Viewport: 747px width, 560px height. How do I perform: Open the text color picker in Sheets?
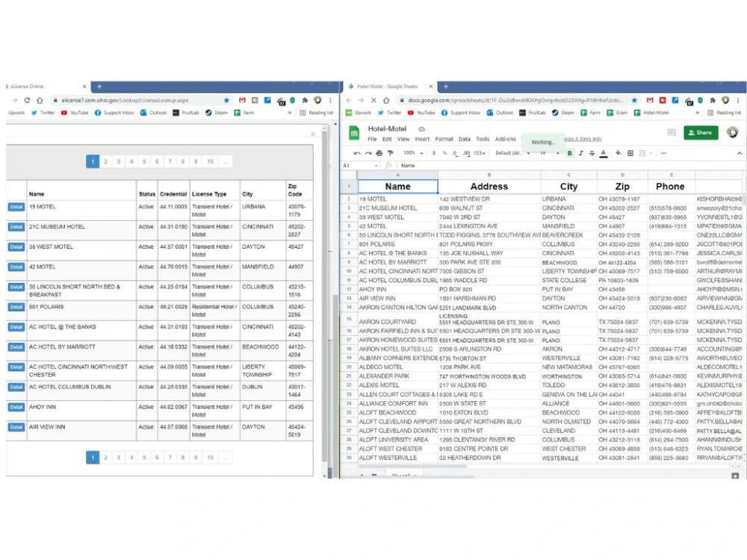coord(604,153)
